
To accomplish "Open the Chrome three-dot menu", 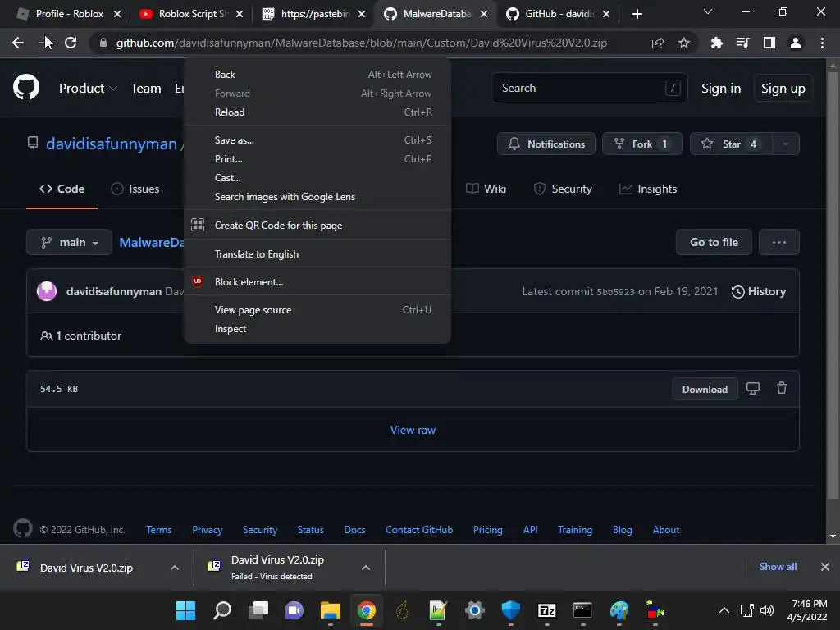I will pyautogui.click(x=822, y=43).
